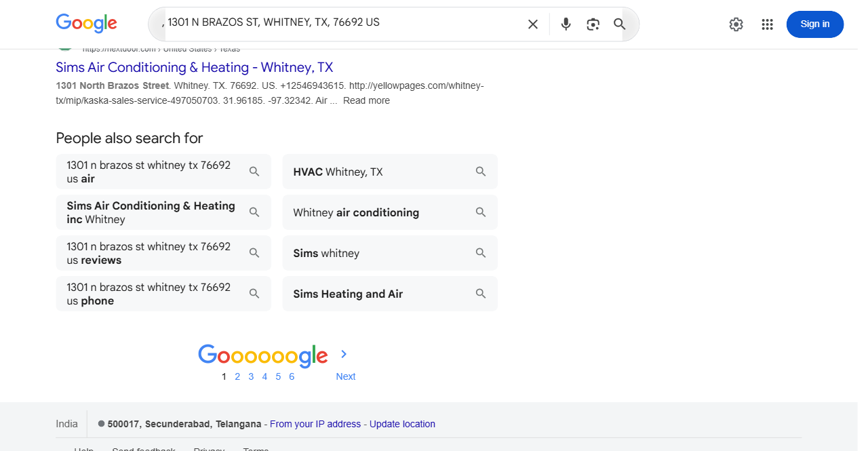The image size is (868, 451).
Task: Clear the search box with X icon
Action: click(x=533, y=24)
